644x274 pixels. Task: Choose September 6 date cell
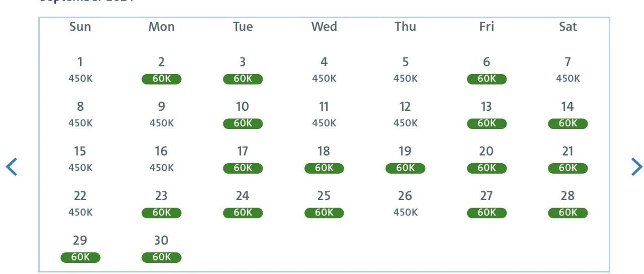[x=487, y=70]
